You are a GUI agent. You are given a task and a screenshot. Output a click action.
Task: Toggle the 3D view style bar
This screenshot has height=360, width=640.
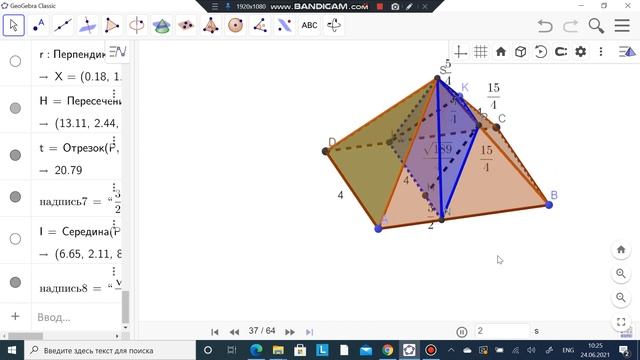point(627,52)
